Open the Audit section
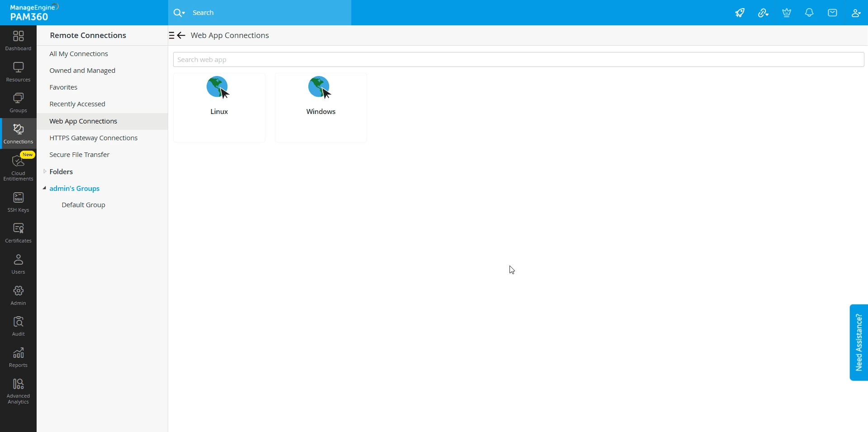This screenshot has width=868, height=432. pos(18,326)
